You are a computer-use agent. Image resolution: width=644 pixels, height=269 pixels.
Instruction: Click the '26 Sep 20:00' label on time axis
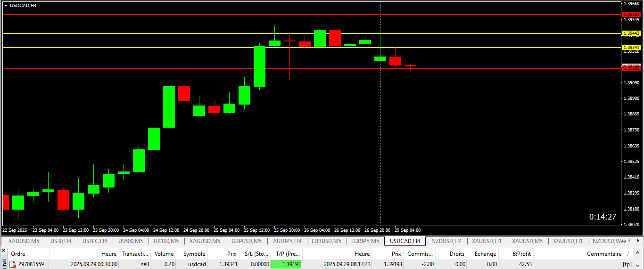click(377, 230)
